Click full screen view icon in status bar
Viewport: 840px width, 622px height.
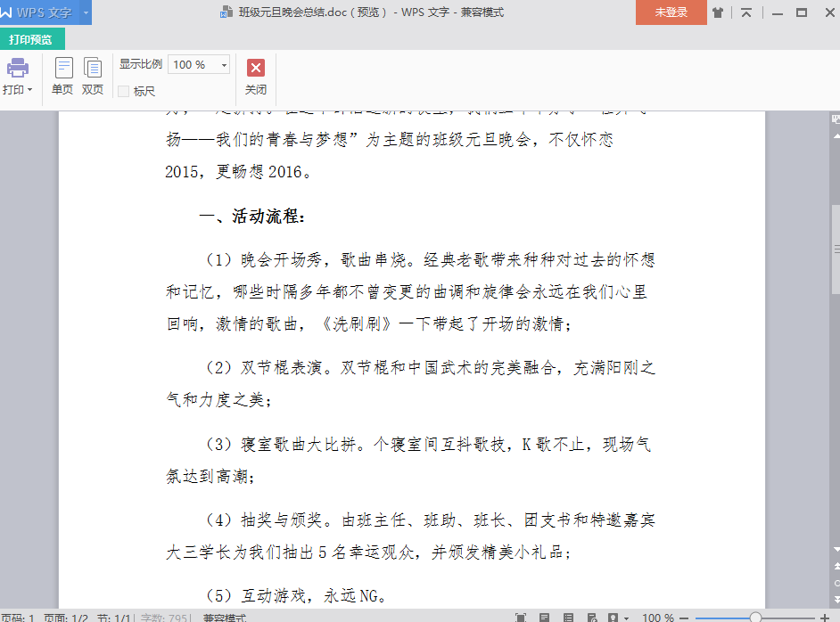(x=521, y=617)
